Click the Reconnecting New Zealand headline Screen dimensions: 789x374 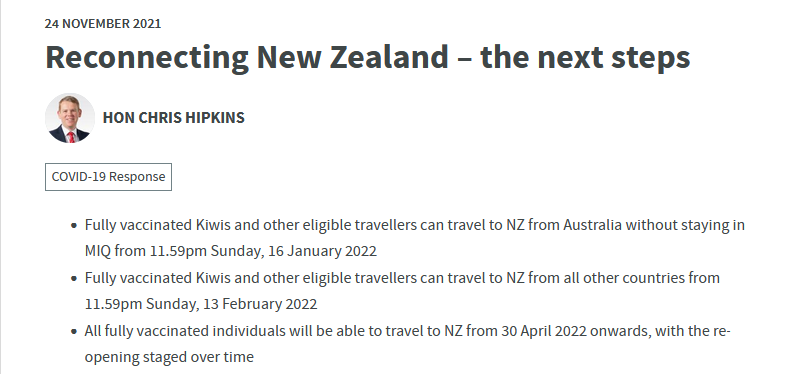pyautogui.click(x=367, y=57)
